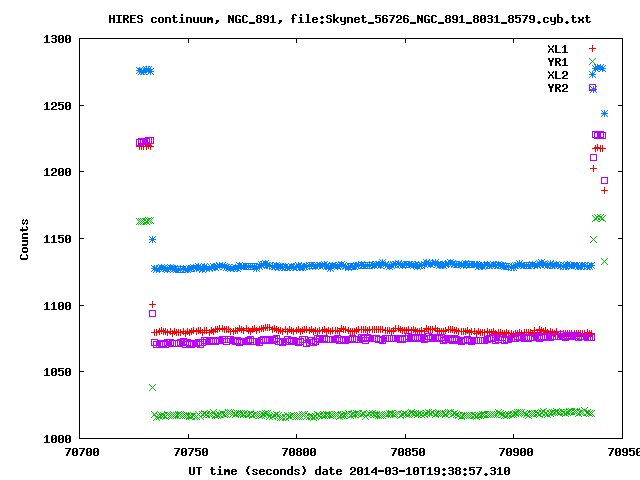Click the YR2 legend label
This screenshot has width=640, height=480.
558,88
